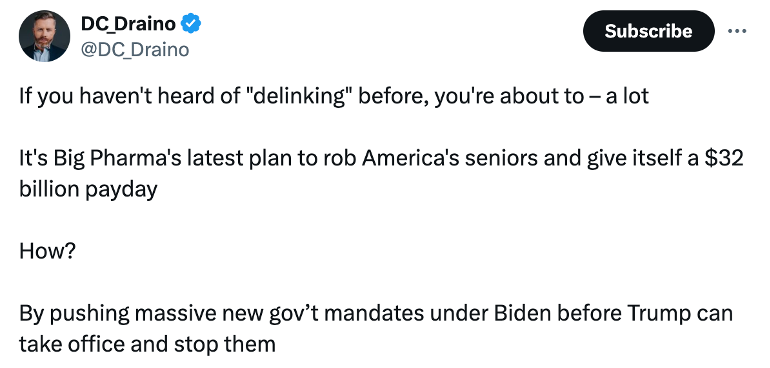This screenshot has width=770, height=368.
Task: Open the bold DC_Draino display name
Action: (128, 24)
